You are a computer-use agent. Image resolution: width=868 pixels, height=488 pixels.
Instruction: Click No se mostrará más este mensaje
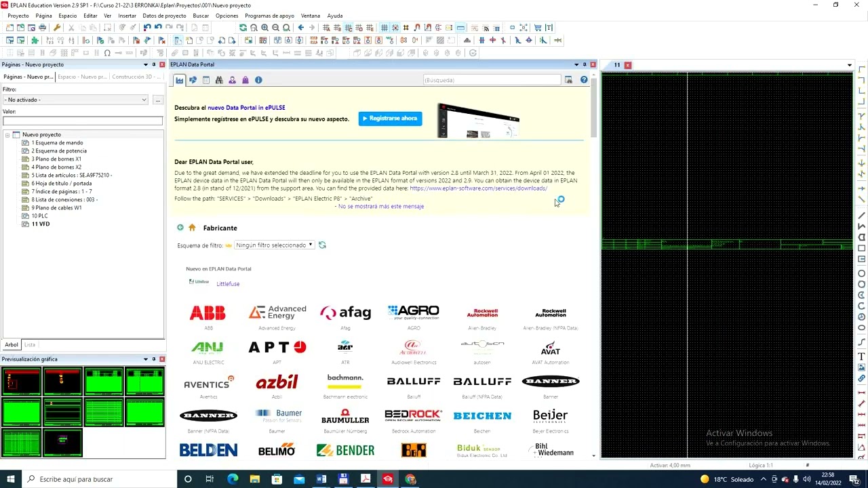click(381, 206)
